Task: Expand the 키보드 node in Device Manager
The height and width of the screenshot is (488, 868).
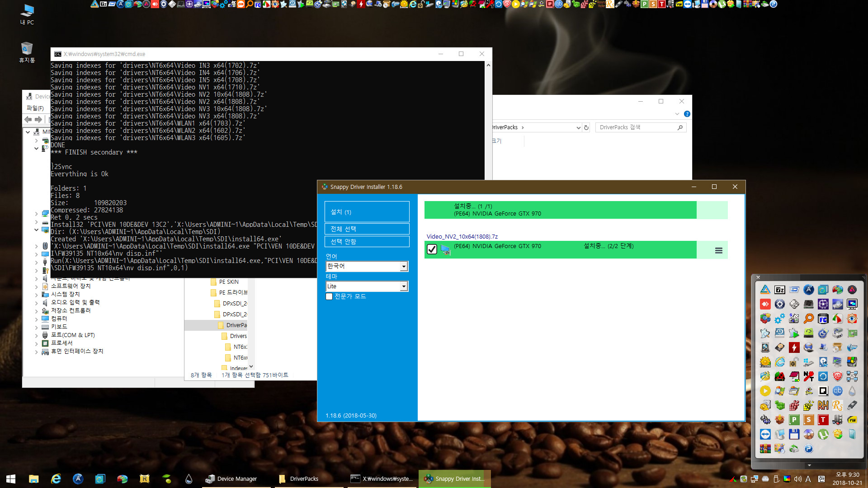Action: 37,327
